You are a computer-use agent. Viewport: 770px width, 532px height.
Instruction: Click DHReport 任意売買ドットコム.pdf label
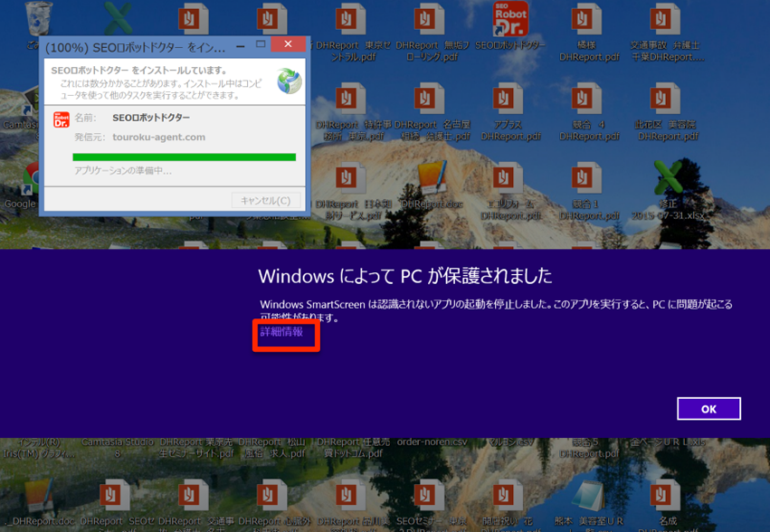coord(353,448)
